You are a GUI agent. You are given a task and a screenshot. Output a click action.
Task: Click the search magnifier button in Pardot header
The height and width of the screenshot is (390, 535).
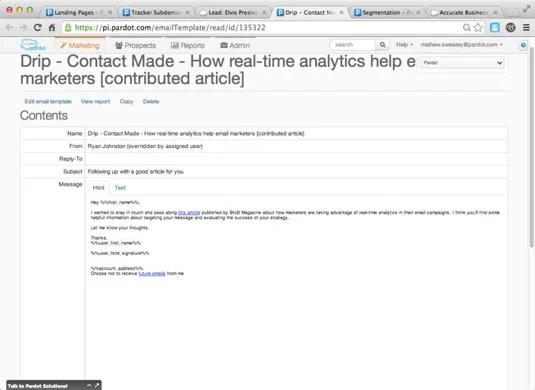click(x=382, y=45)
